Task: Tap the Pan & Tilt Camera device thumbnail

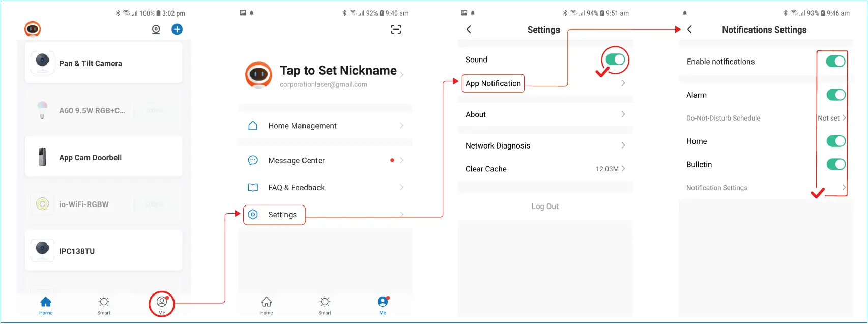Action: pos(42,63)
